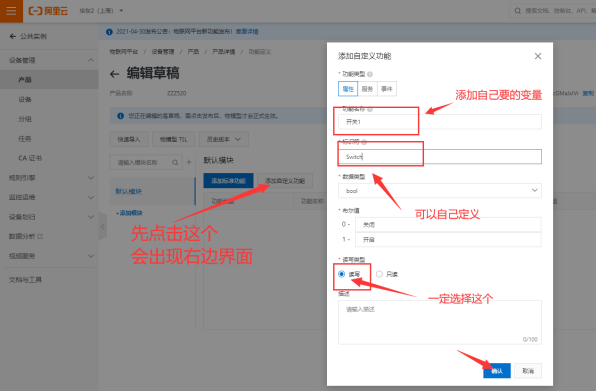Click the Alibaba Cloud logo
This screenshot has height=391, width=597.
click(48, 11)
